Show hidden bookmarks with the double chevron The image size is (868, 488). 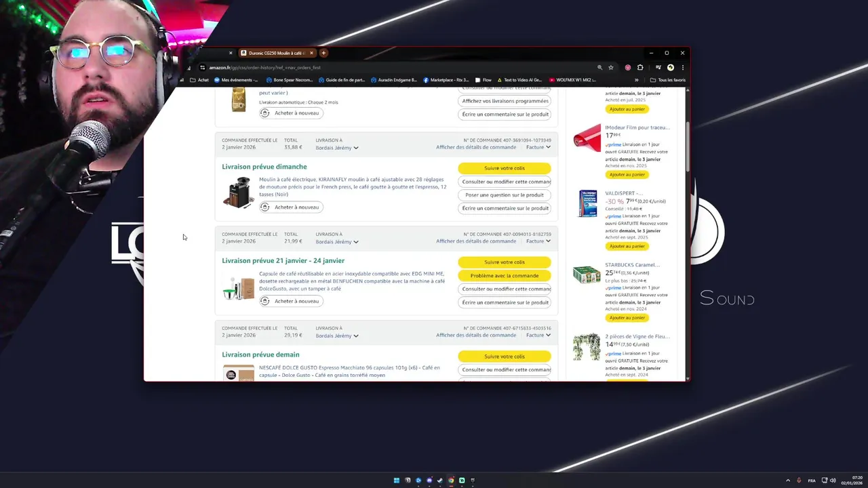coord(636,80)
